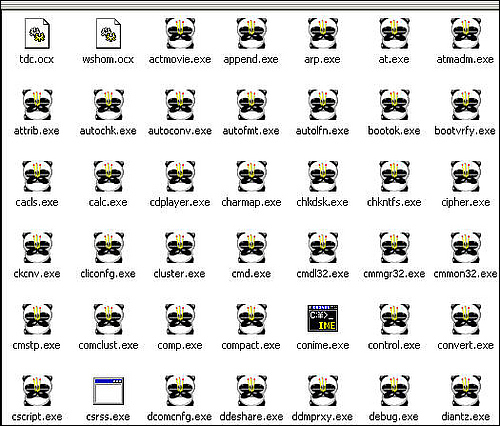Select the chkdsk.exe panda icon
Image resolution: width=500 pixels, height=426 pixels.
pos(323,176)
